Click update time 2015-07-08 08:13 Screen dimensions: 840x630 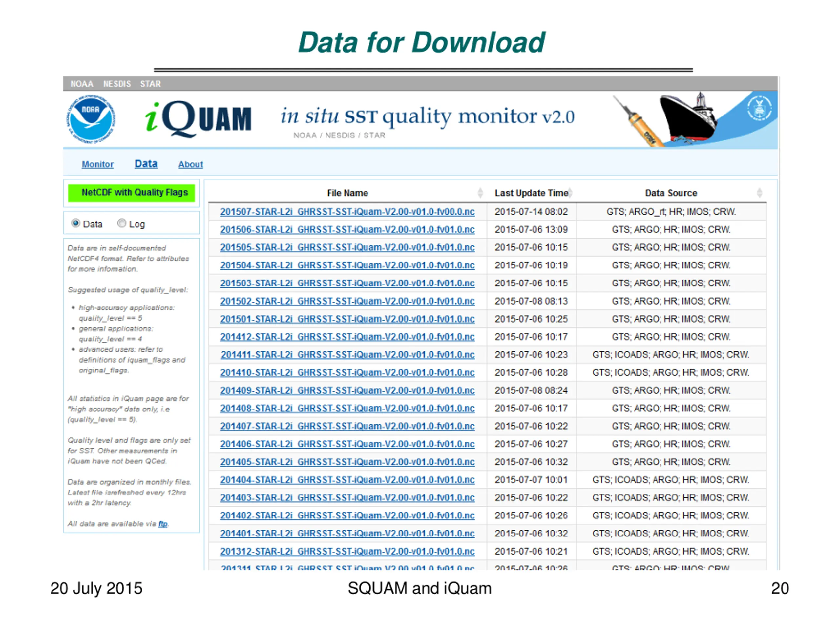(x=531, y=301)
